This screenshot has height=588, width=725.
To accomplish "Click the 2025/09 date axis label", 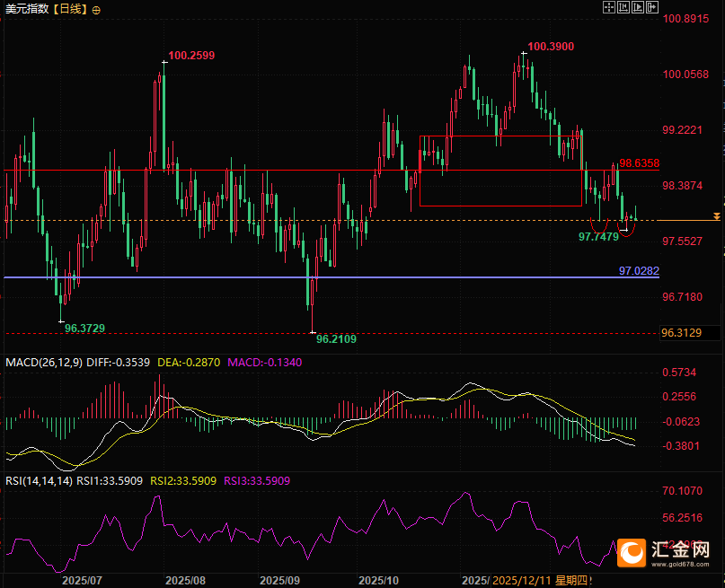I will click(279, 581).
